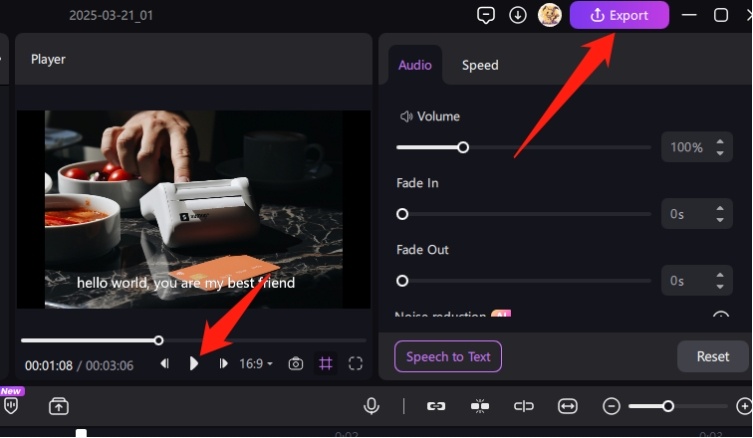Click the Speech to Text button
The height and width of the screenshot is (438, 753).
pos(448,356)
